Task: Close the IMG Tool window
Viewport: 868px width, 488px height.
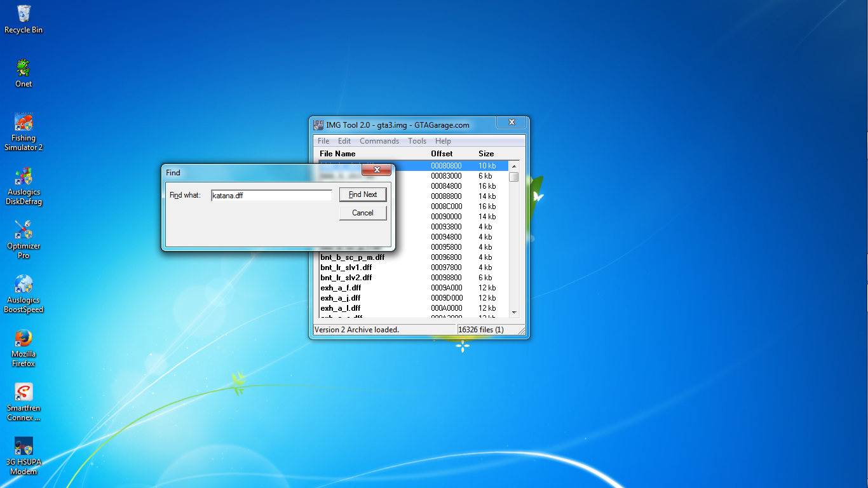Action: (x=511, y=122)
